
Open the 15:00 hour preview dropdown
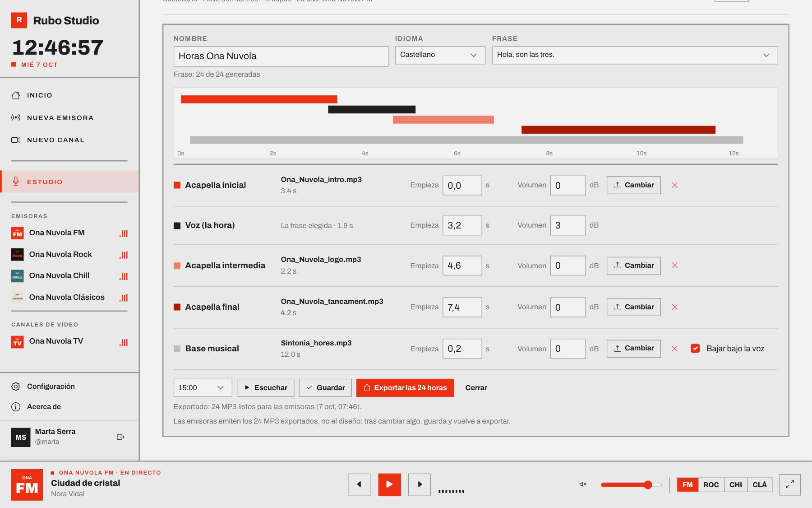click(203, 388)
